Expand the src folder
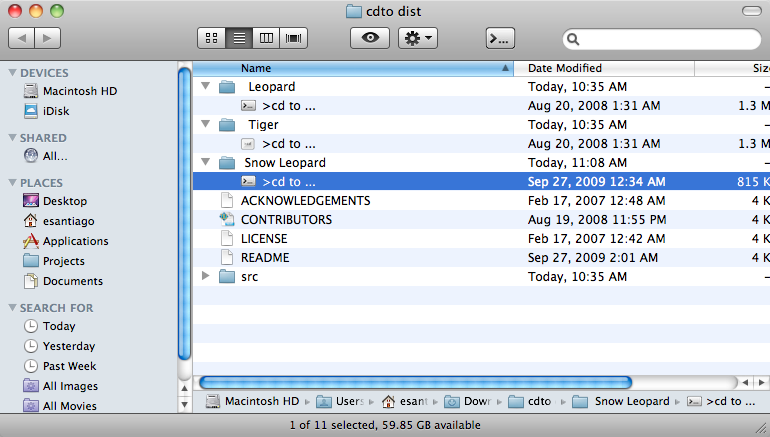 206,277
